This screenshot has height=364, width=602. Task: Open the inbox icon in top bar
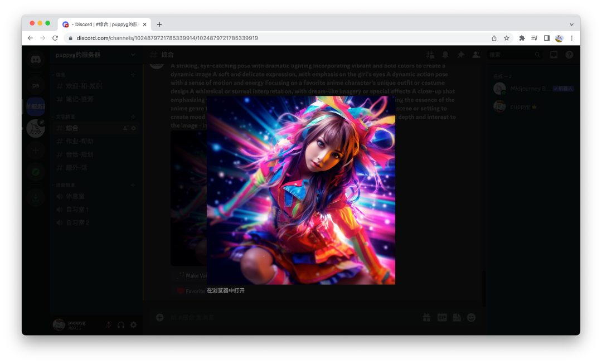554,55
